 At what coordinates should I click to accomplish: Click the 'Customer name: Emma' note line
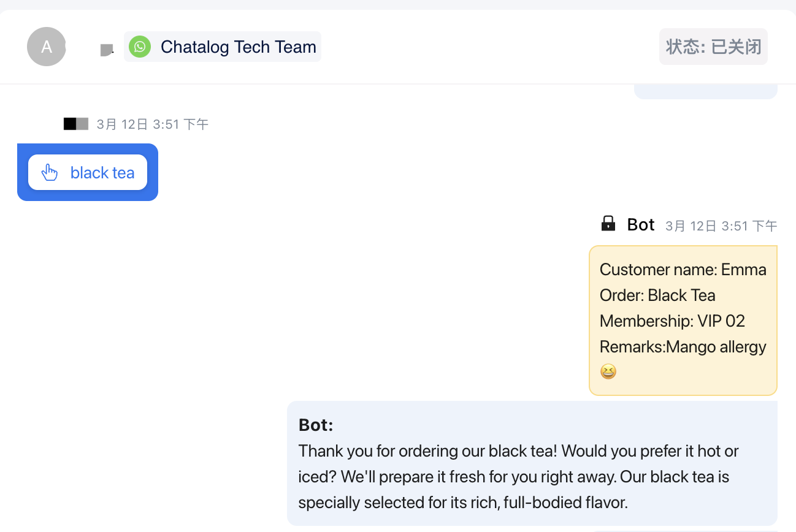pos(683,270)
